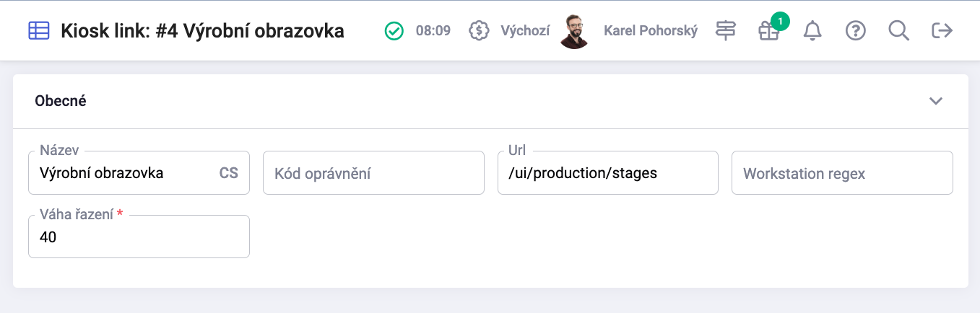Open the help question mark icon
The image size is (980, 313).
[x=856, y=30]
